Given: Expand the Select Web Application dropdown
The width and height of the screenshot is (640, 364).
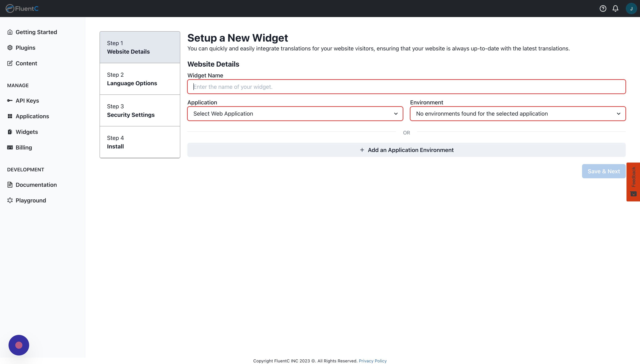Looking at the screenshot, I should pyautogui.click(x=295, y=114).
